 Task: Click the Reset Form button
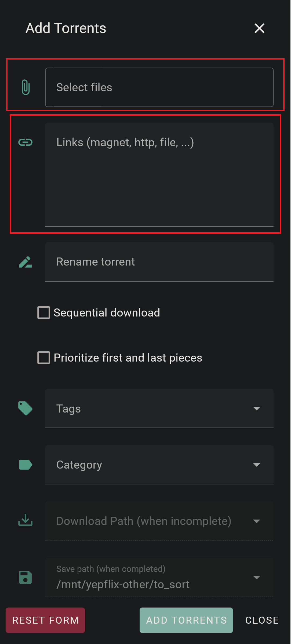[45, 620]
